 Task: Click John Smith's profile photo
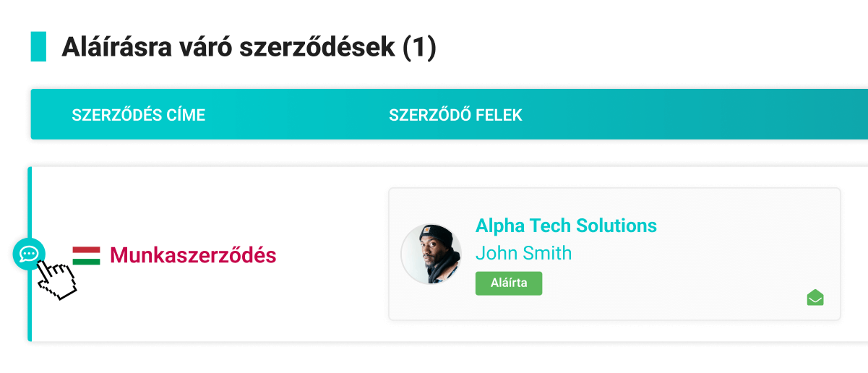pyautogui.click(x=431, y=254)
